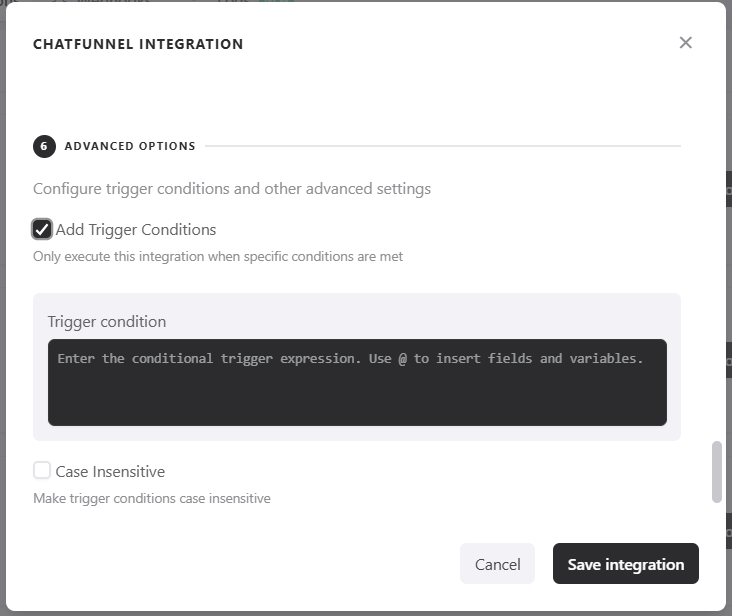Image resolution: width=732 pixels, height=616 pixels.
Task: Click the divider line beside Advanced Options
Action: 440,146
